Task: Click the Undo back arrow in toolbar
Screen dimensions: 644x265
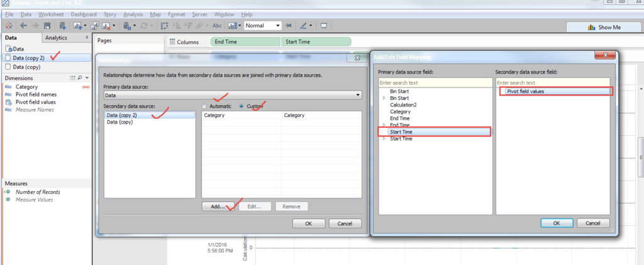Action: coord(23,26)
